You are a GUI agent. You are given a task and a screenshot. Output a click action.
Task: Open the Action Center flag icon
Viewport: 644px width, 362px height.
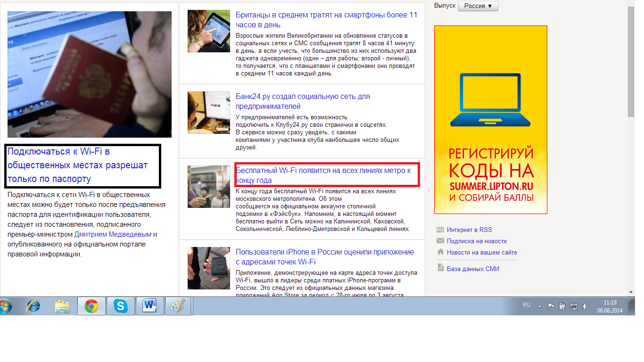click(551, 306)
